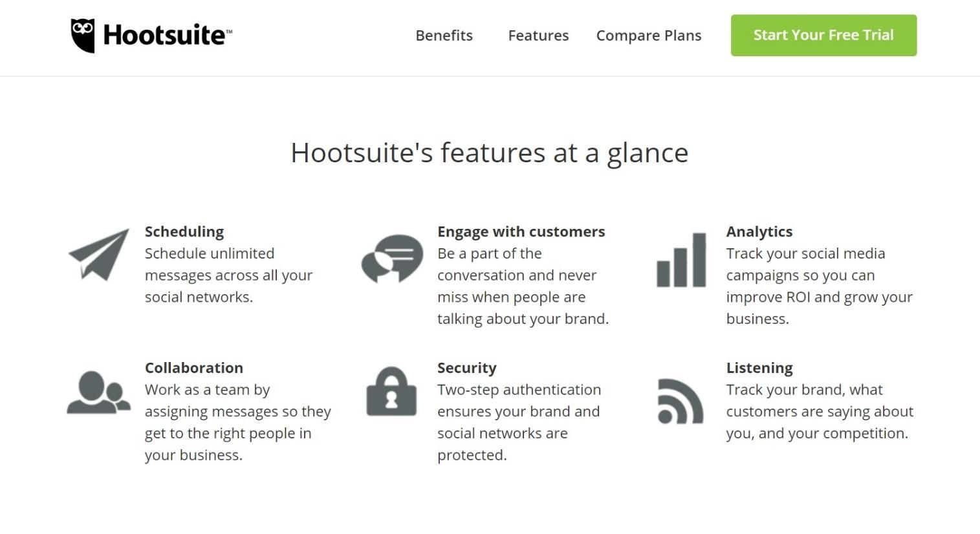The width and height of the screenshot is (980, 534).
Task: Select the Collaboration feature heading
Action: (x=194, y=368)
